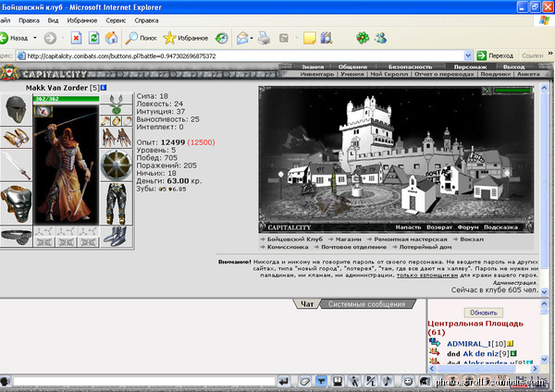Image resolution: width=555 pixels, height=392 pixels.
Task: Go to Ремонтная мастерская location link
Action: tap(411, 239)
